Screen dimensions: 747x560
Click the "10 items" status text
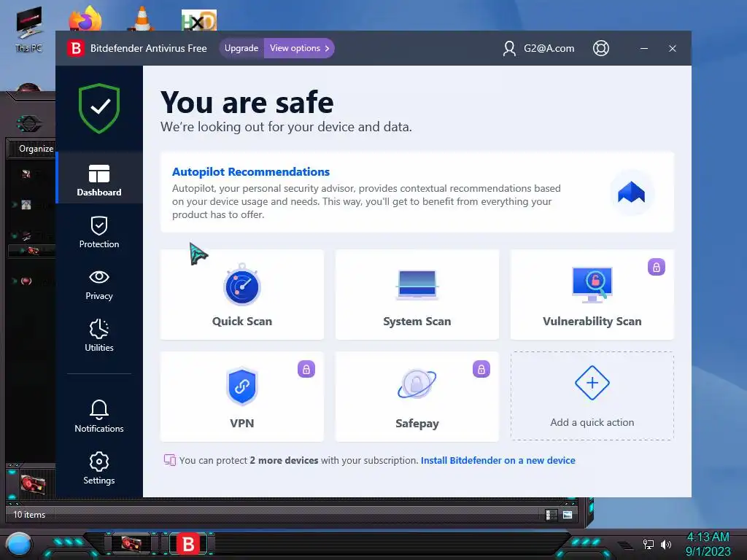29,515
